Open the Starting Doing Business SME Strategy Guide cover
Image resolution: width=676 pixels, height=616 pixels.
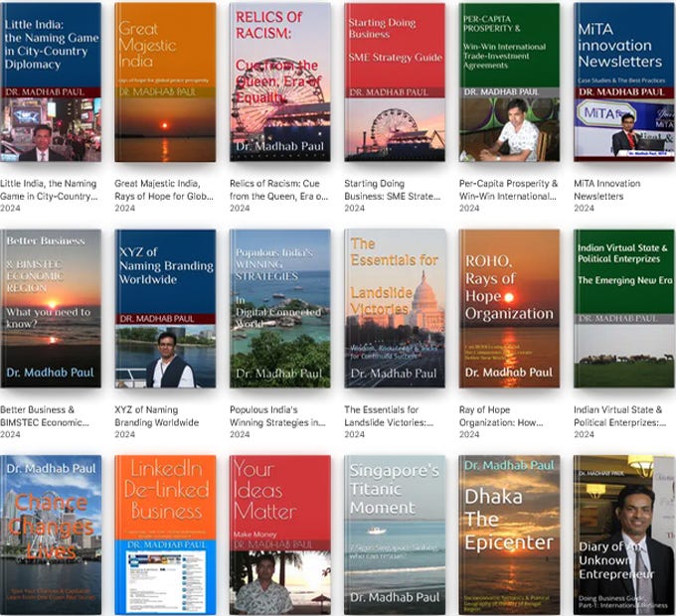395,81
